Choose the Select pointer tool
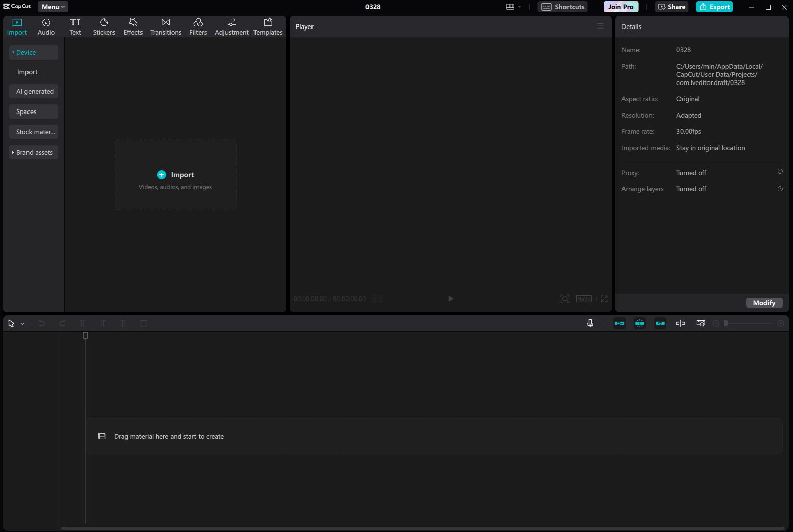This screenshot has height=532, width=793. click(x=11, y=323)
